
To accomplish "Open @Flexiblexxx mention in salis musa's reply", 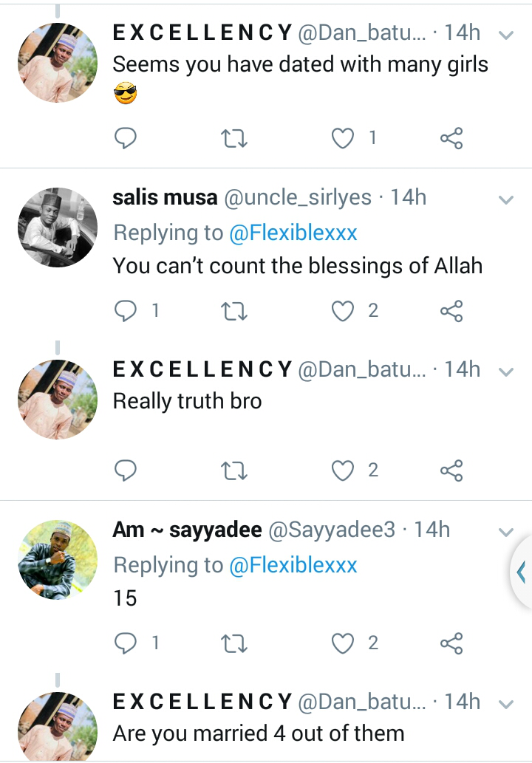I will coord(293,233).
